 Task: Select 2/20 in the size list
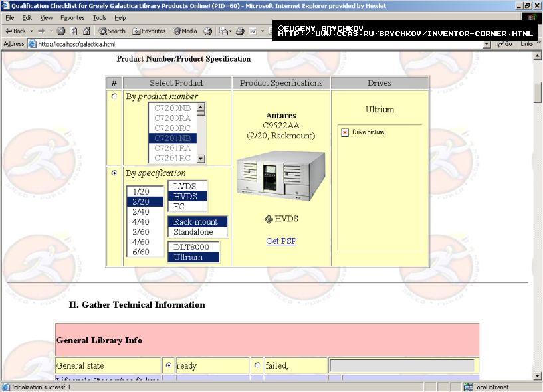(145, 201)
